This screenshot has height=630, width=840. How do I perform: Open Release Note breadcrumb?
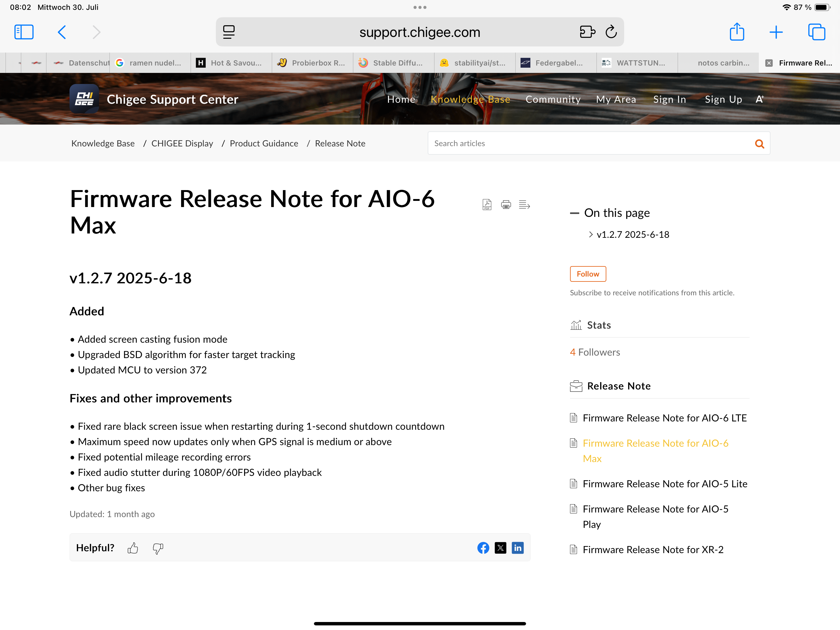pos(340,143)
